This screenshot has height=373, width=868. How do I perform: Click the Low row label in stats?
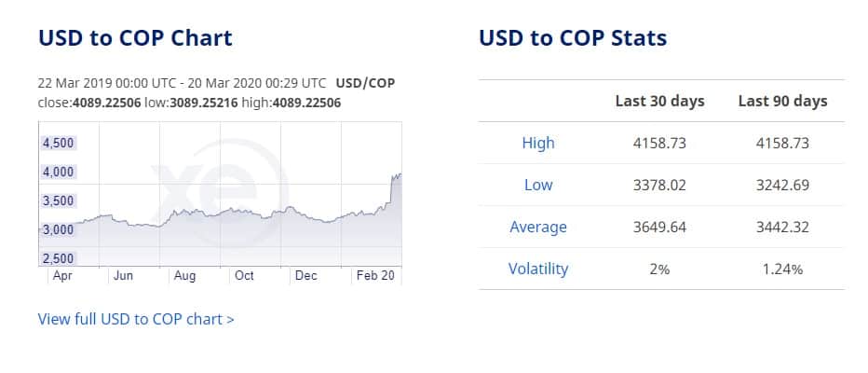coord(538,185)
